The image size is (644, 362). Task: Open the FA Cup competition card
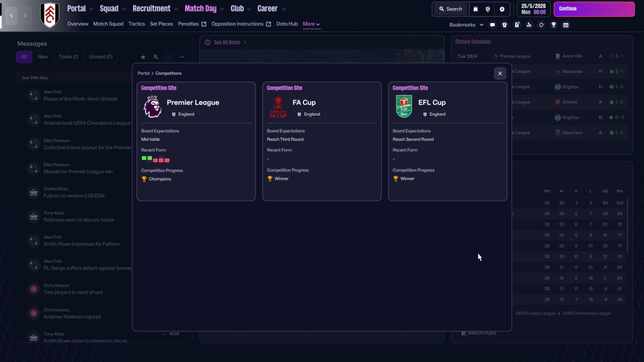(x=322, y=141)
